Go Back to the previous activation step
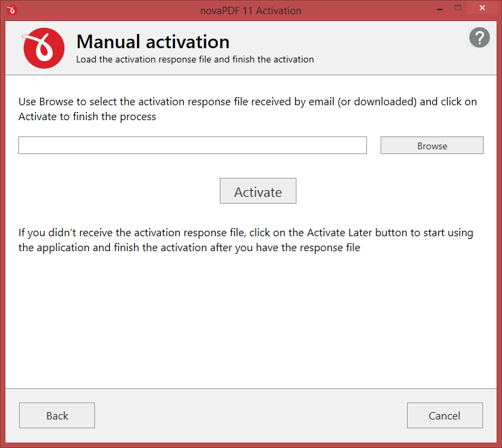This screenshot has height=448, width=502. (x=57, y=415)
